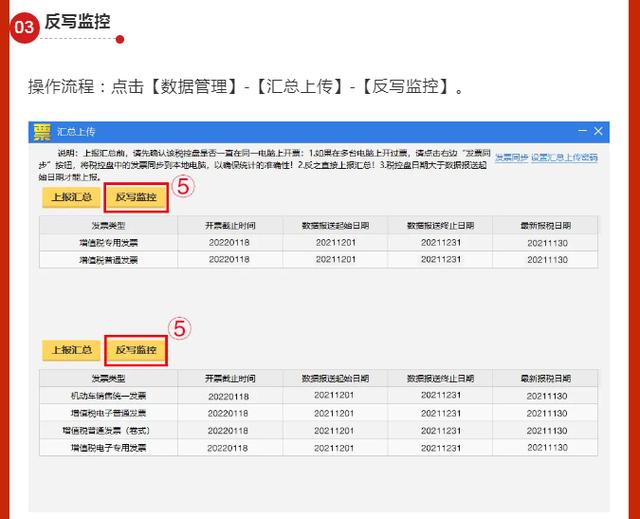Click 20211130 in the 增值税电子普通发票 row
This screenshot has width=640, height=519.
(x=547, y=414)
